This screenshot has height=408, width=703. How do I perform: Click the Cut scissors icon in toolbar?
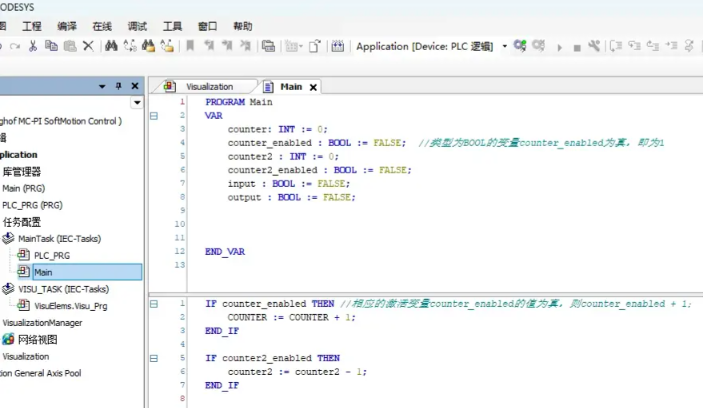coord(33,46)
